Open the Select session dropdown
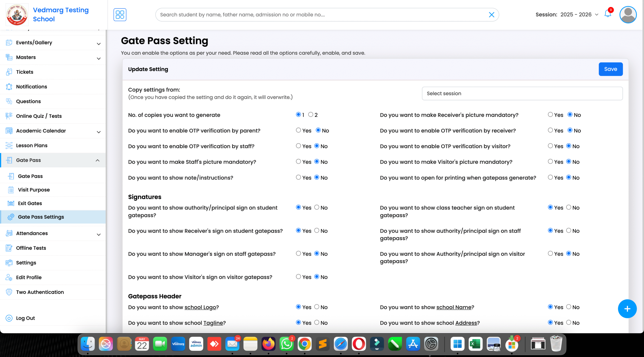This screenshot has width=644, height=357. point(522,93)
